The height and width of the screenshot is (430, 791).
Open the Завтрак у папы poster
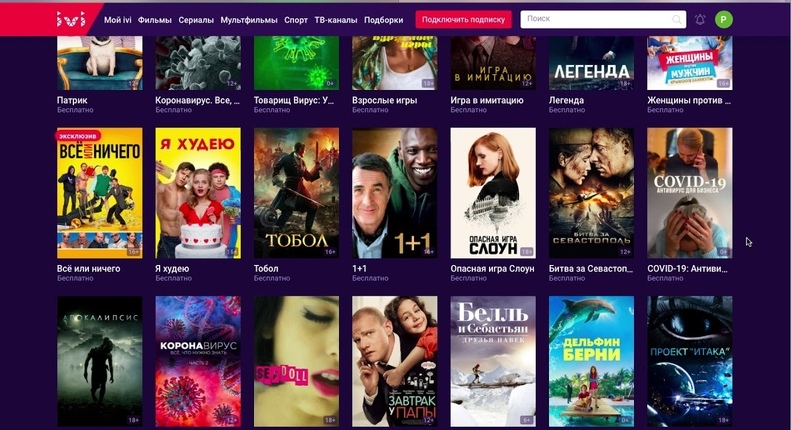394,361
